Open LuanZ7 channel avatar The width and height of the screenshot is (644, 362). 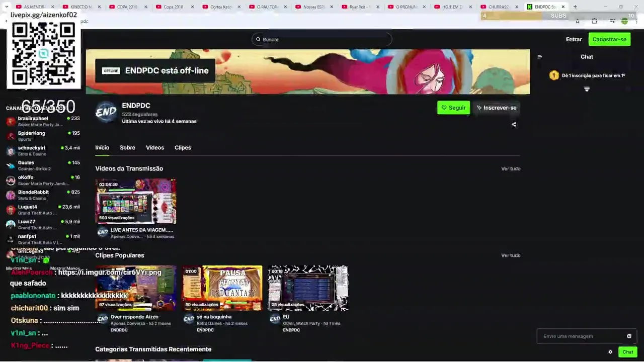11,224
